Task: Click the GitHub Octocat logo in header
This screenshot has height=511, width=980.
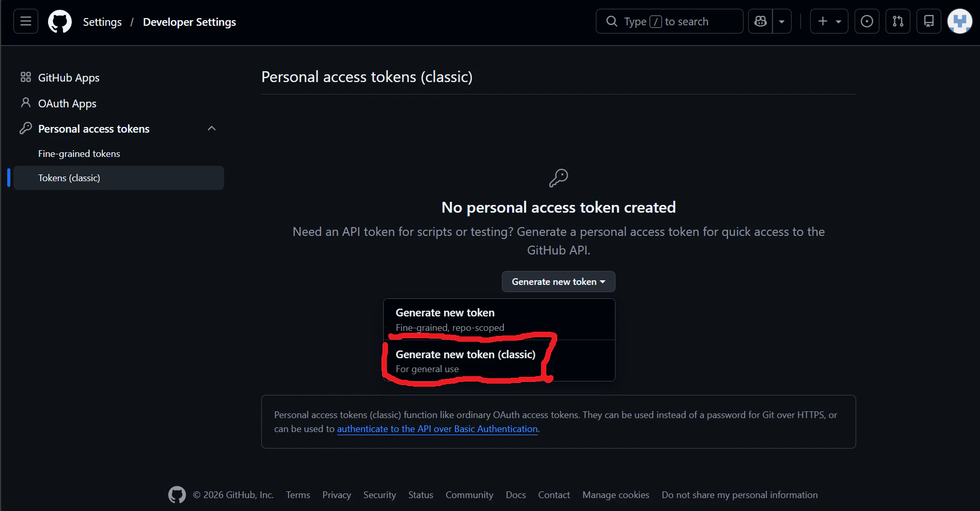Action: (x=60, y=22)
